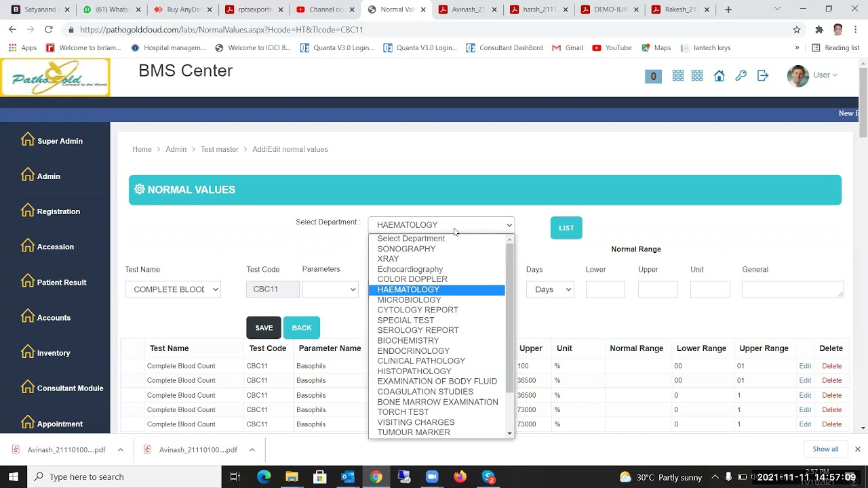Open File Explorer from taskbar
868x488 pixels.
292,476
